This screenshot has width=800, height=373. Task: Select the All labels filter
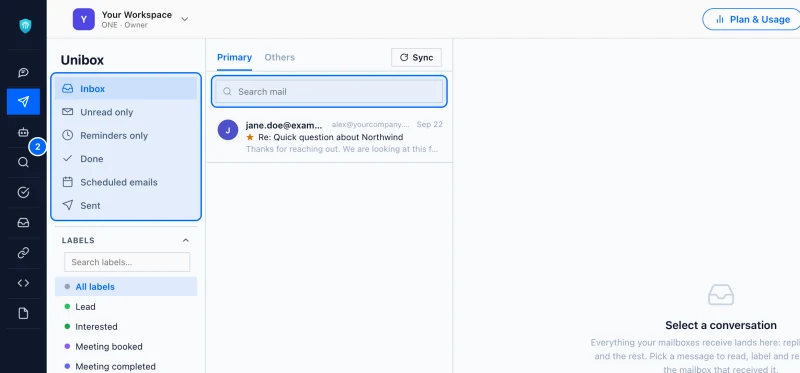tap(126, 287)
